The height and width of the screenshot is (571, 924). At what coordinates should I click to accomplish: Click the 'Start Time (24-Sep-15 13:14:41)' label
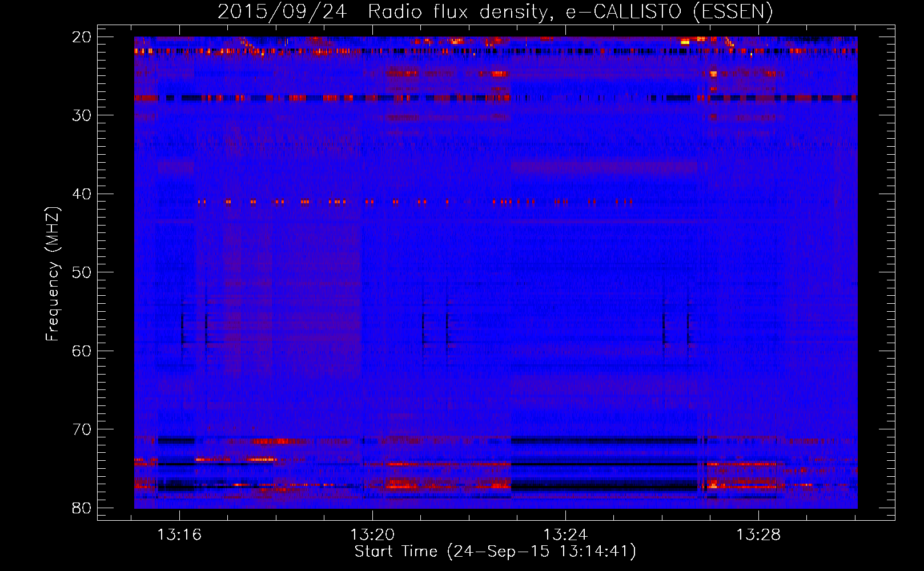coord(495,552)
